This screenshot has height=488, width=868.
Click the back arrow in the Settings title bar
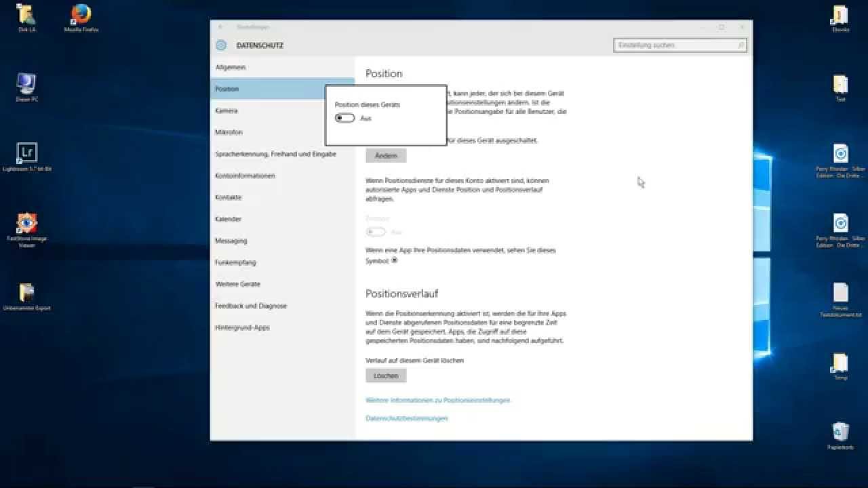pos(220,27)
